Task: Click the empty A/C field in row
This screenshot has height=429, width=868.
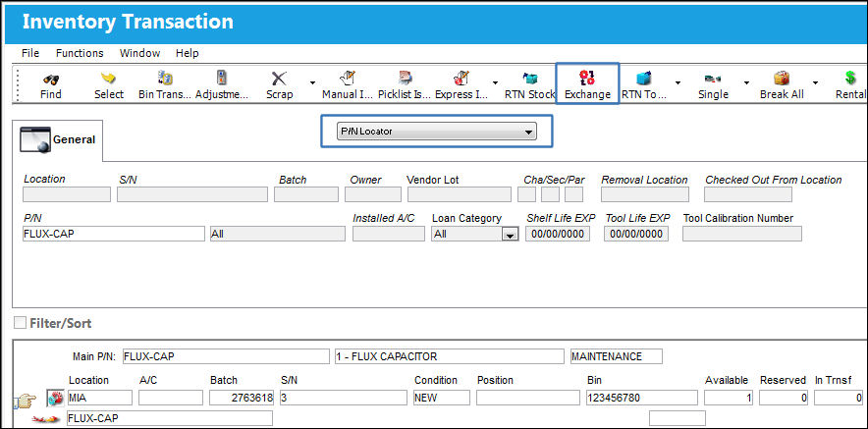Action: [x=171, y=398]
